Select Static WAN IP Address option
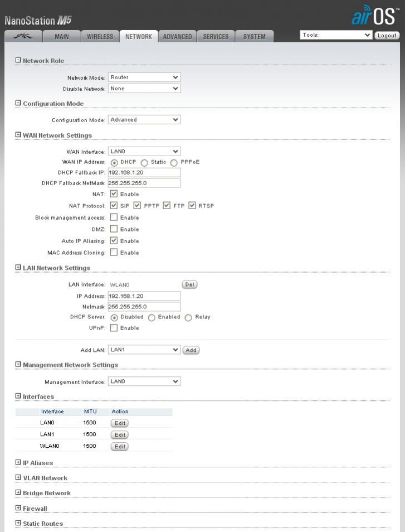The image size is (405, 532). 144,162
